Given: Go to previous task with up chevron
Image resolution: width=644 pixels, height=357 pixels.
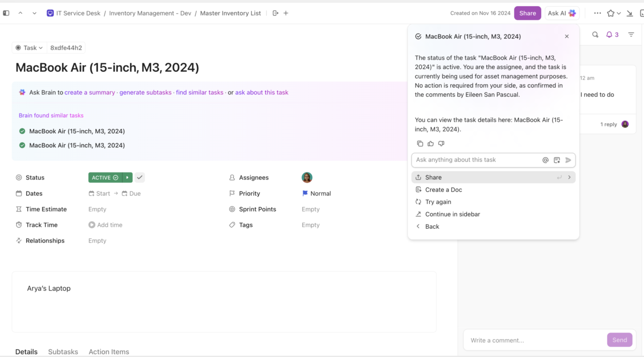Looking at the screenshot, I should pyautogui.click(x=20, y=13).
